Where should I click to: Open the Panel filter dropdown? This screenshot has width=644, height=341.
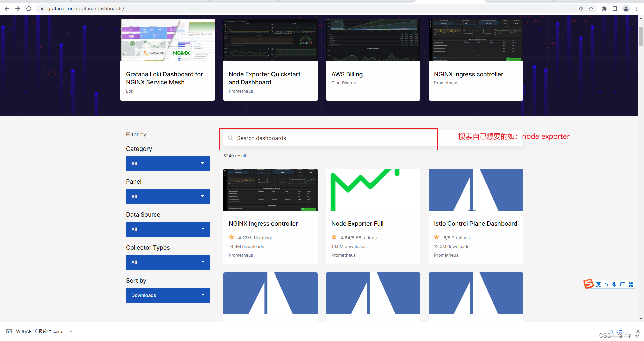(x=168, y=197)
